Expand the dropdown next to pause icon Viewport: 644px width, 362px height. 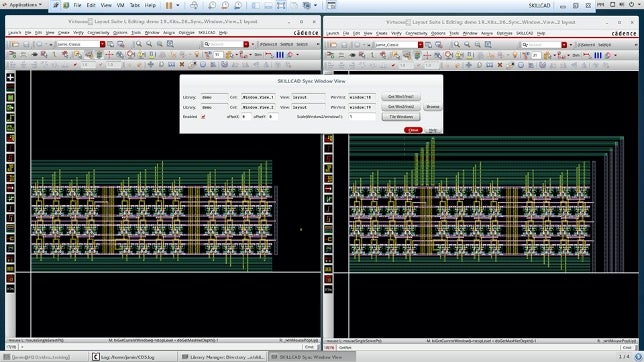(x=178, y=5)
